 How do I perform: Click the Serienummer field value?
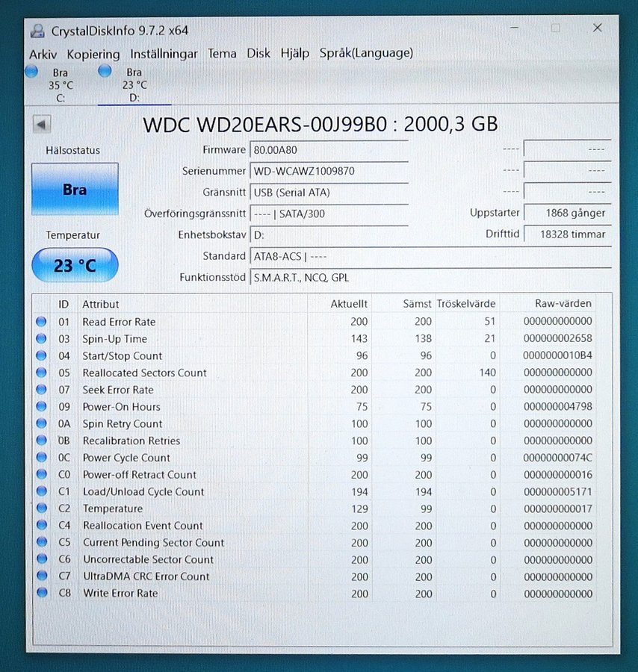click(x=329, y=171)
